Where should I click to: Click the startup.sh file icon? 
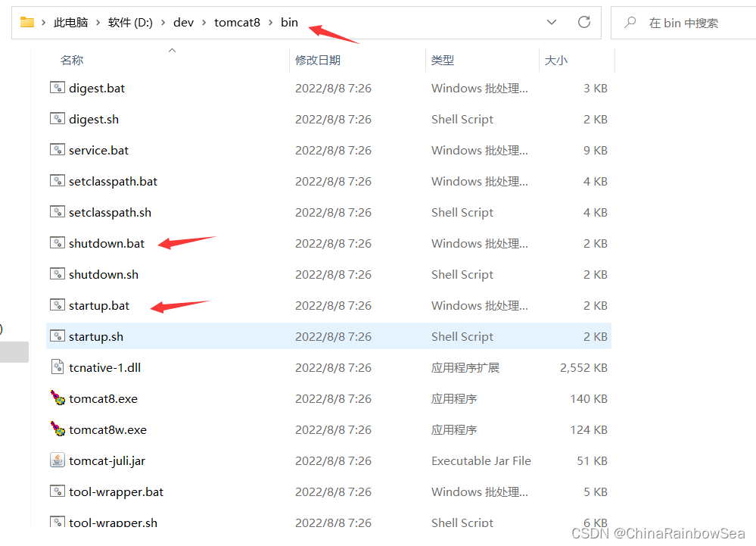58,335
